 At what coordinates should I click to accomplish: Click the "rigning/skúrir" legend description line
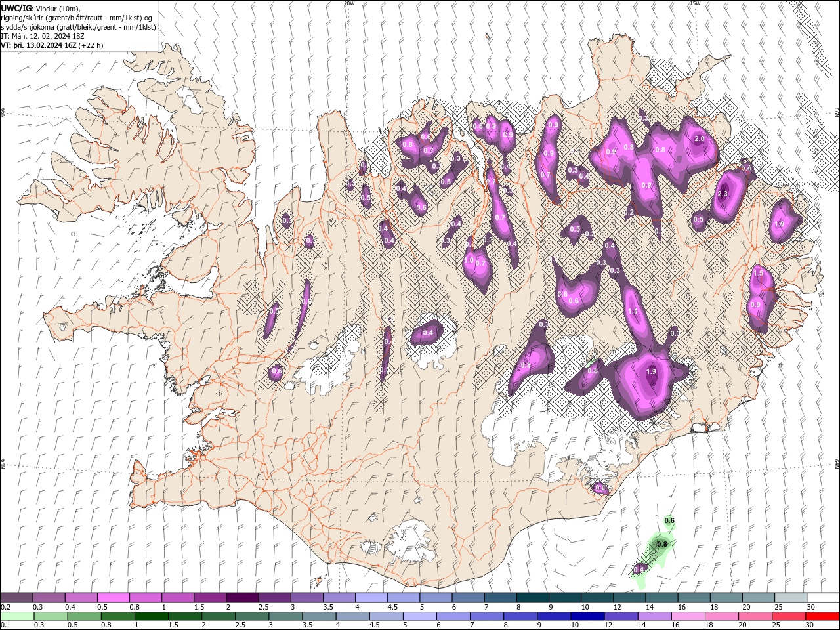pos(77,18)
